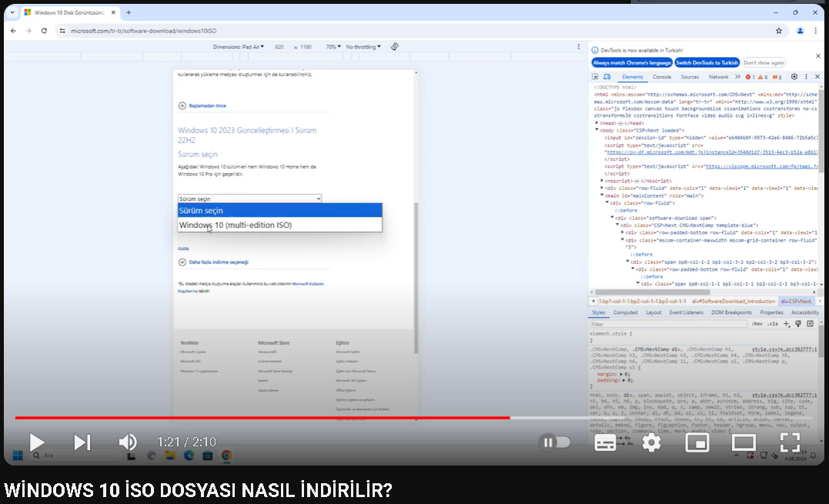Dismiss the DevTools language infobar
The image size is (829, 504).
coord(818,56)
